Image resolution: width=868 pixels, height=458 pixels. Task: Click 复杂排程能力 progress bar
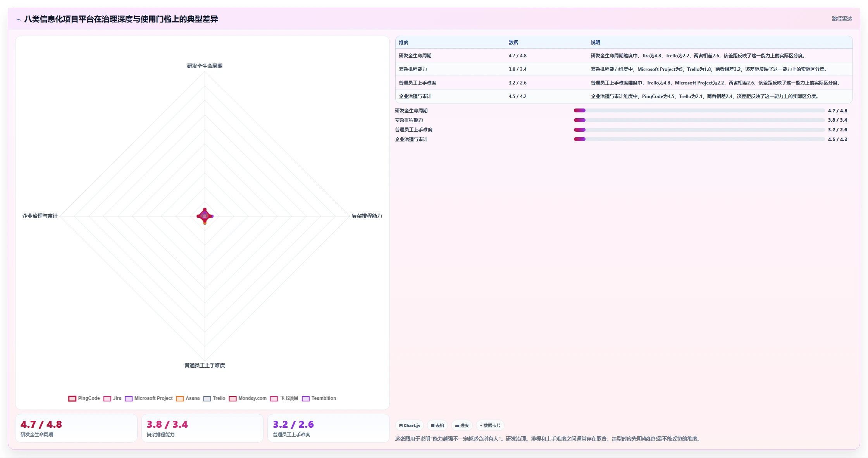coord(699,120)
